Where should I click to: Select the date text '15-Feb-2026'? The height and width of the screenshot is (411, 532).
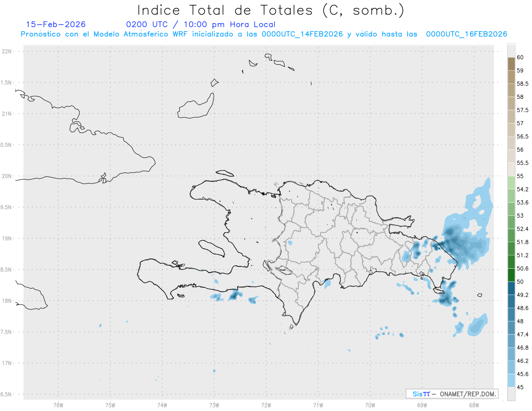56,24
